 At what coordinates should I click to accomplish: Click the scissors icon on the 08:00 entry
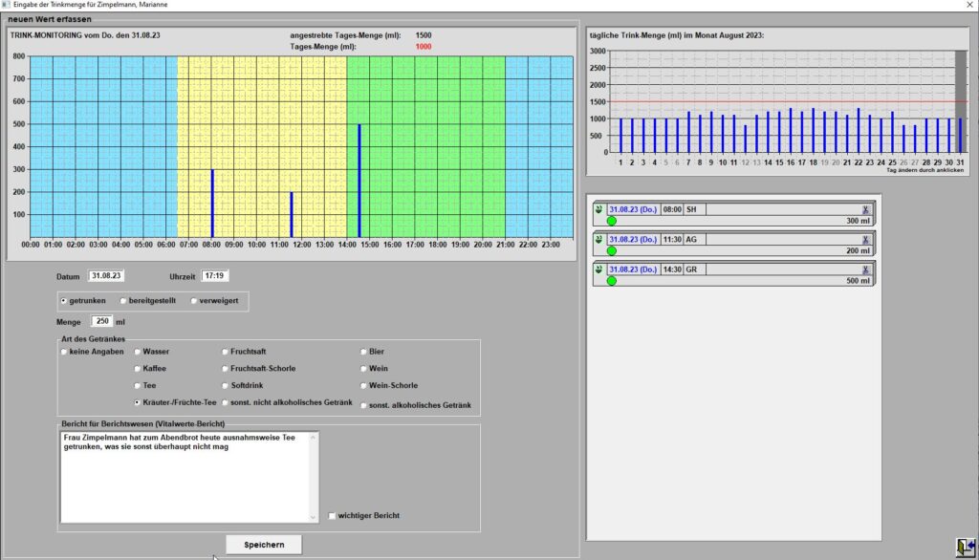coord(865,209)
